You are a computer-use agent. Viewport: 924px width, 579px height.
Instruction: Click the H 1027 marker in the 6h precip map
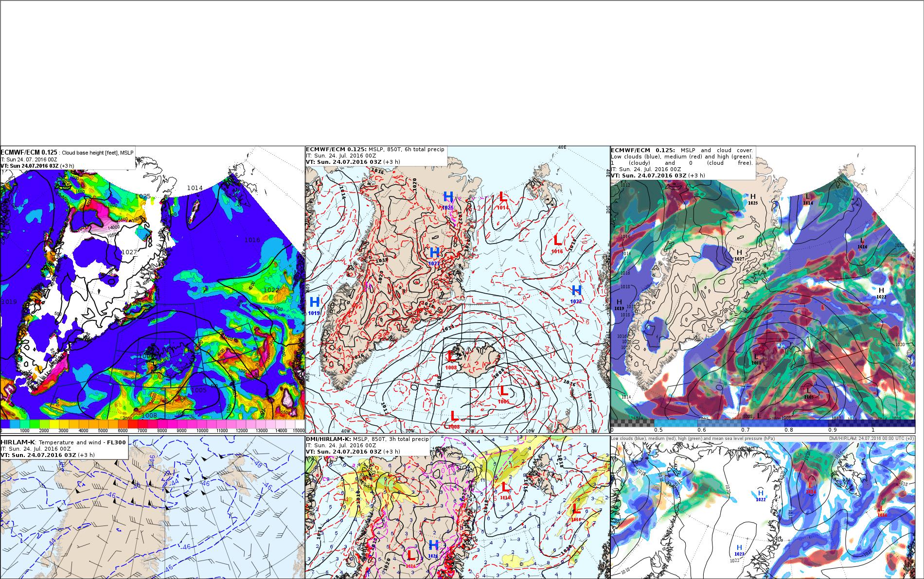point(434,256)
